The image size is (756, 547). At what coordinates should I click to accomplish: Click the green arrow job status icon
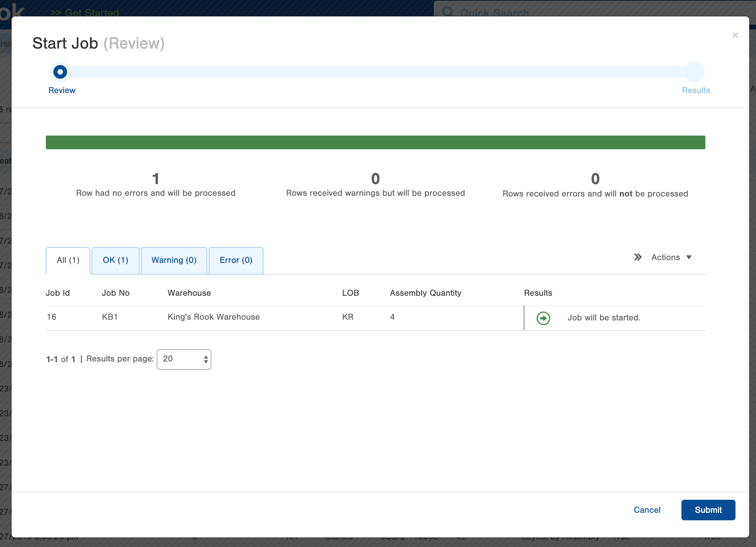(543, 318)
